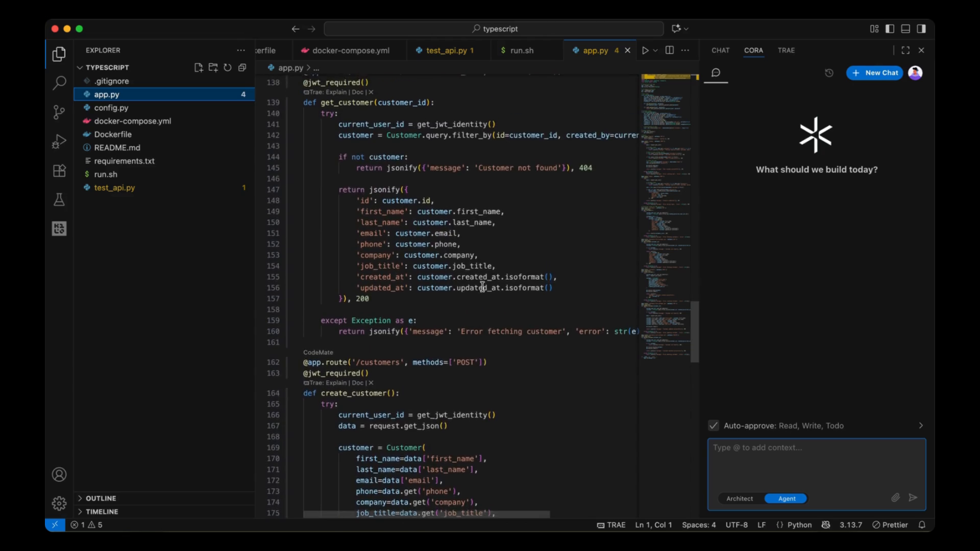Switch chat mode to Architect
Image resolution: width=980 pixels, height=551 pixels.
[x=740, y=498]
